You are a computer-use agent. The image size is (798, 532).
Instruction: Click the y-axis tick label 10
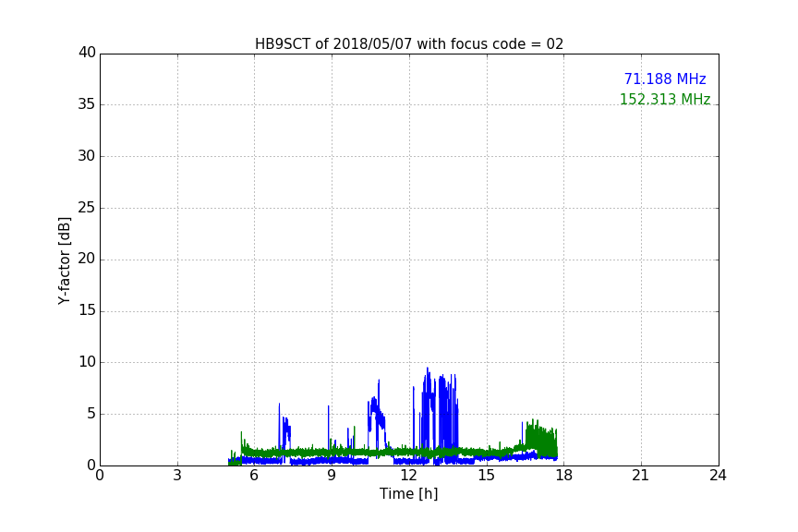coord(87,362)
